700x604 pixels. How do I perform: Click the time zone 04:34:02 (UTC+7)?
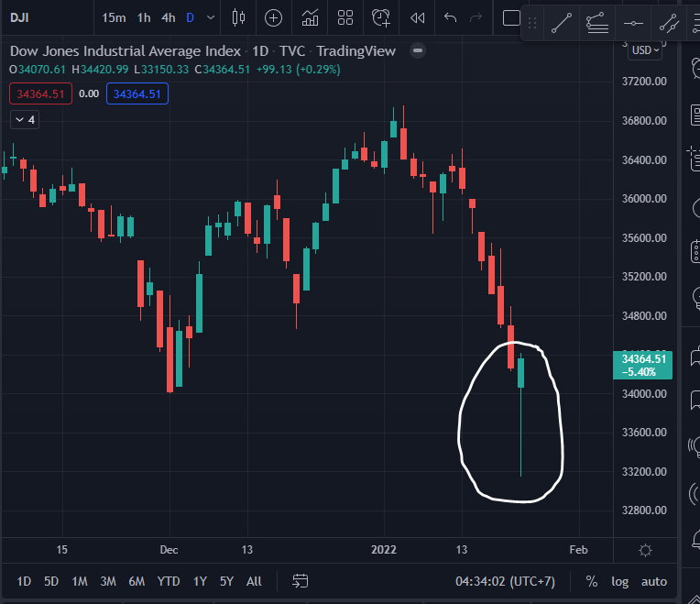[505, 581]
